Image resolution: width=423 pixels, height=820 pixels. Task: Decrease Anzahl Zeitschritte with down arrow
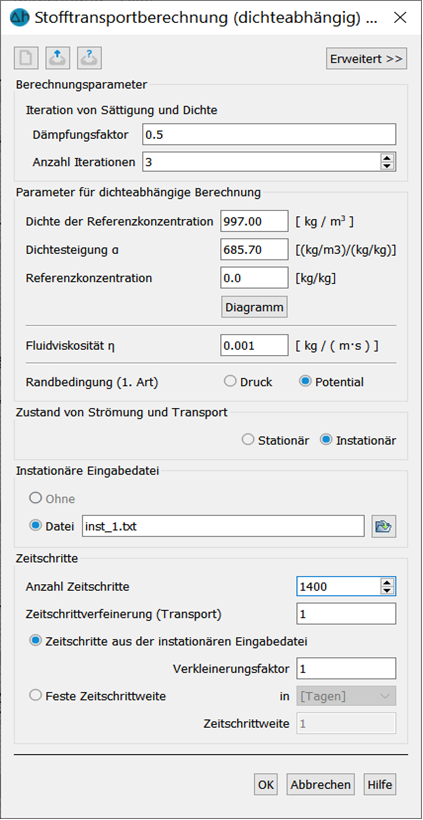coord(387,590)
